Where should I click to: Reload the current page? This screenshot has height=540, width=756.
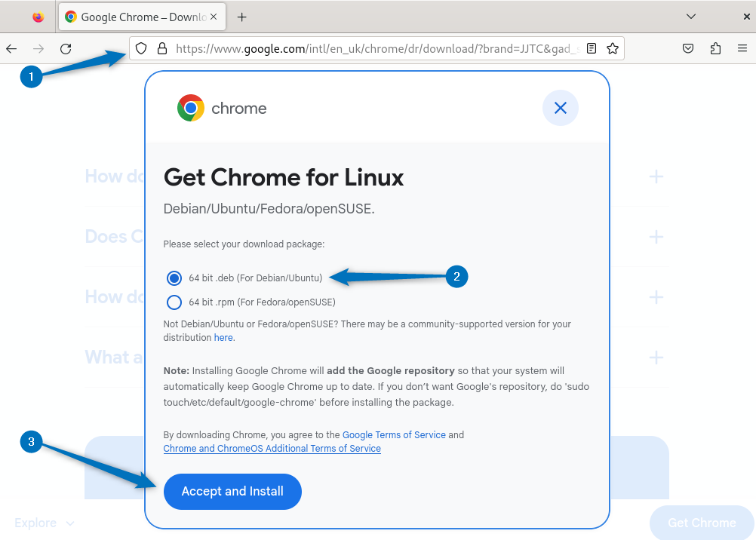click(x=66, y=49)
